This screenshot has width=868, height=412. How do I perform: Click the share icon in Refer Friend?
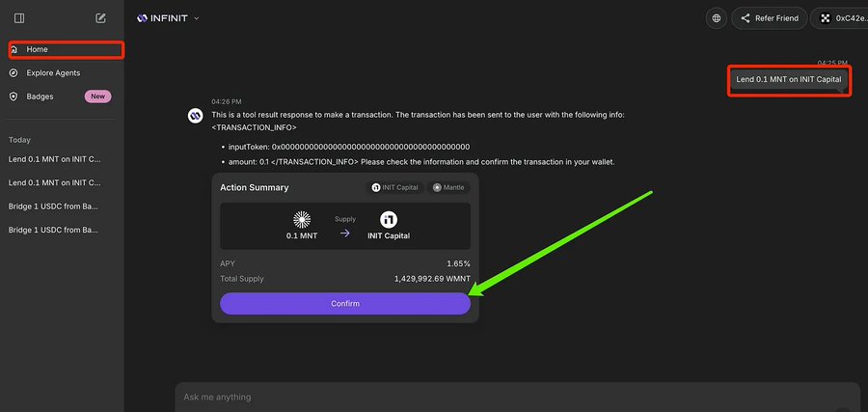[746, 18]
